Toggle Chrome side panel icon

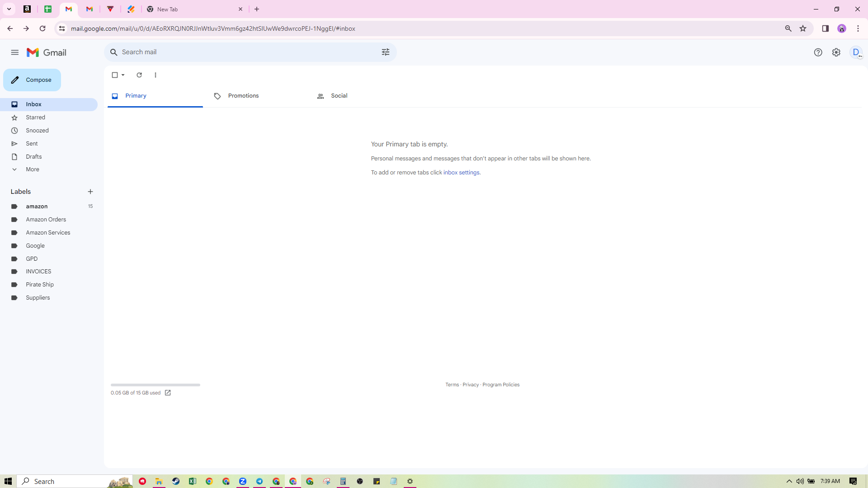(x=826, y=28)
